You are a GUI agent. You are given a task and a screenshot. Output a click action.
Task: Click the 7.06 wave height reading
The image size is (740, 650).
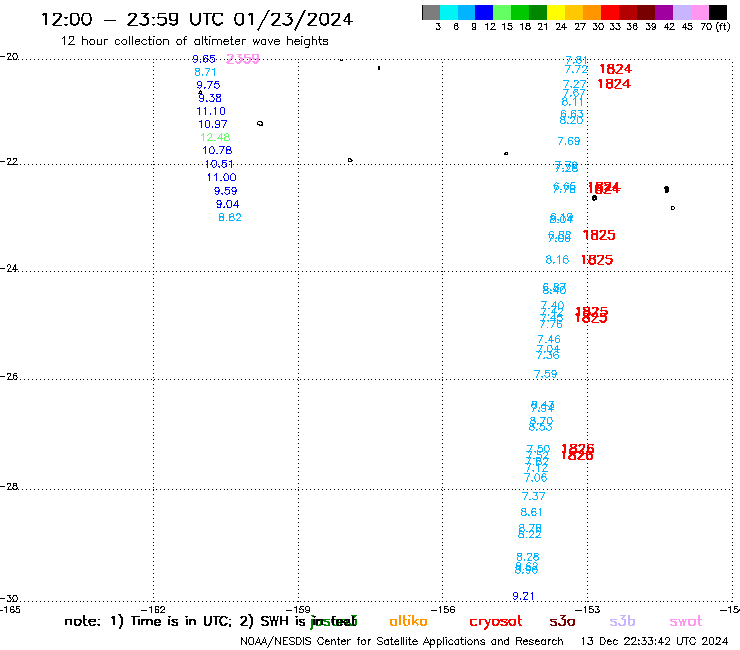(535, 478)
